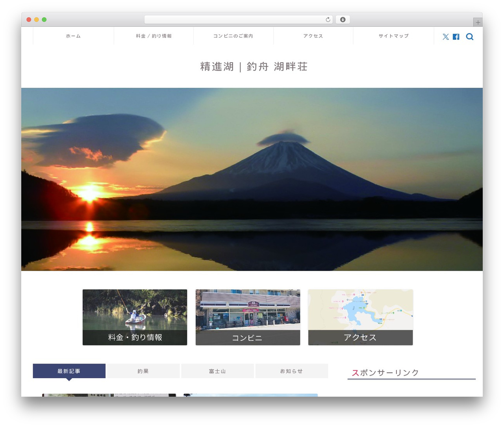Switch to the 釣果 tab

tap(143, 371)
